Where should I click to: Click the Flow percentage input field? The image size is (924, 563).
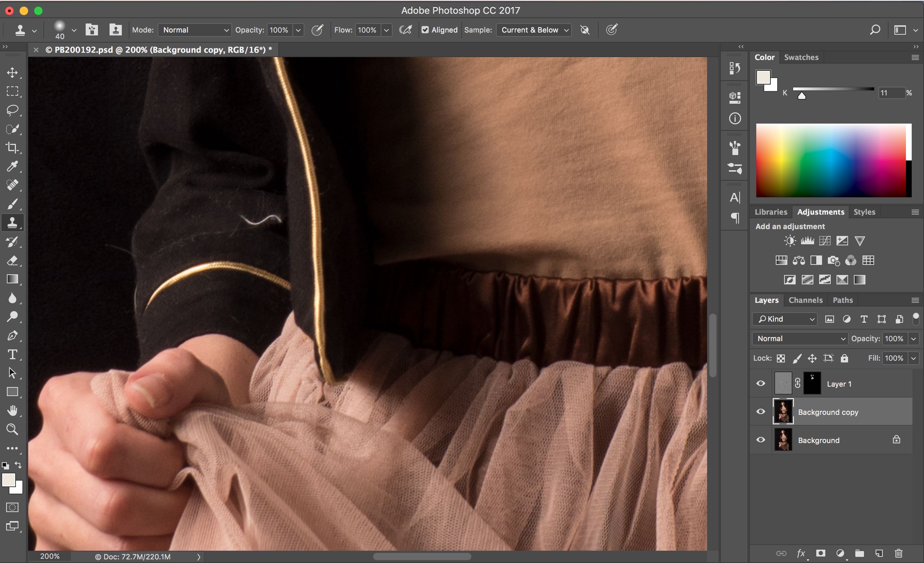tap(367, 30)
